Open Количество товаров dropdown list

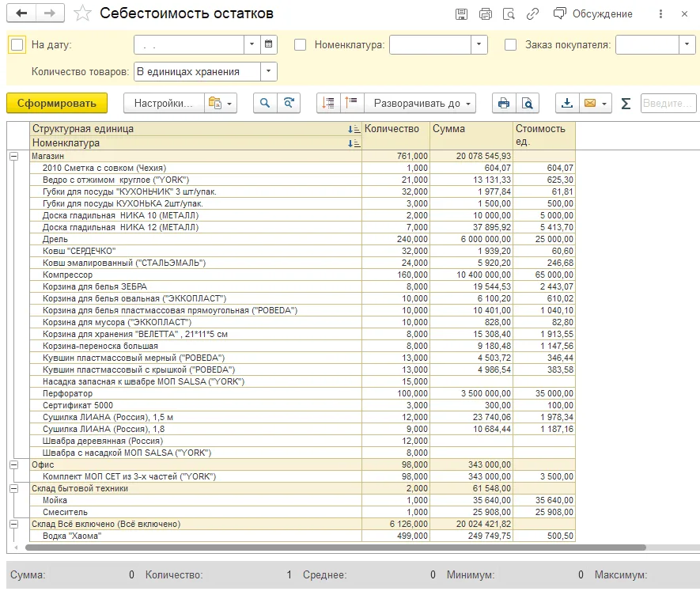(x=269, y=71)
